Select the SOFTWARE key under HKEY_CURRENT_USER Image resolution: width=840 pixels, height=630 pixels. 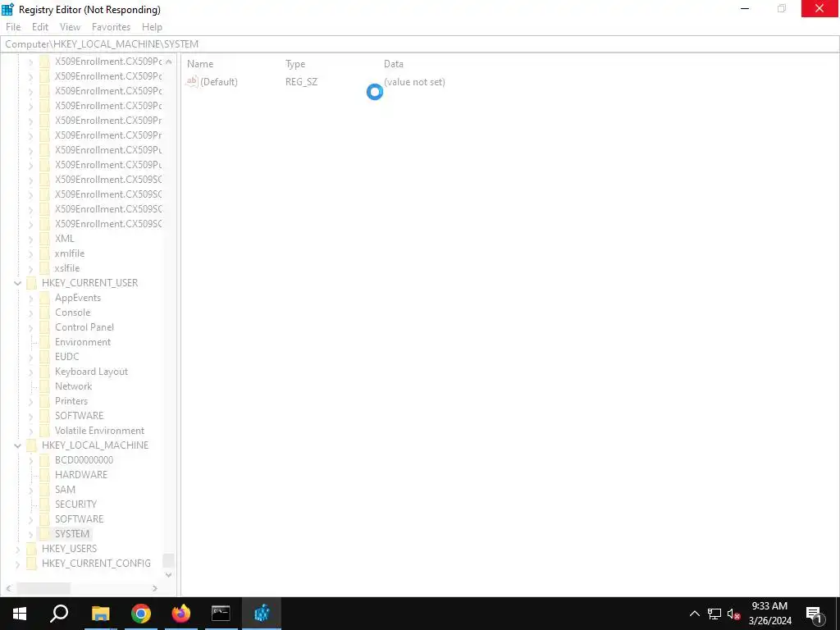tap(80, 416)
